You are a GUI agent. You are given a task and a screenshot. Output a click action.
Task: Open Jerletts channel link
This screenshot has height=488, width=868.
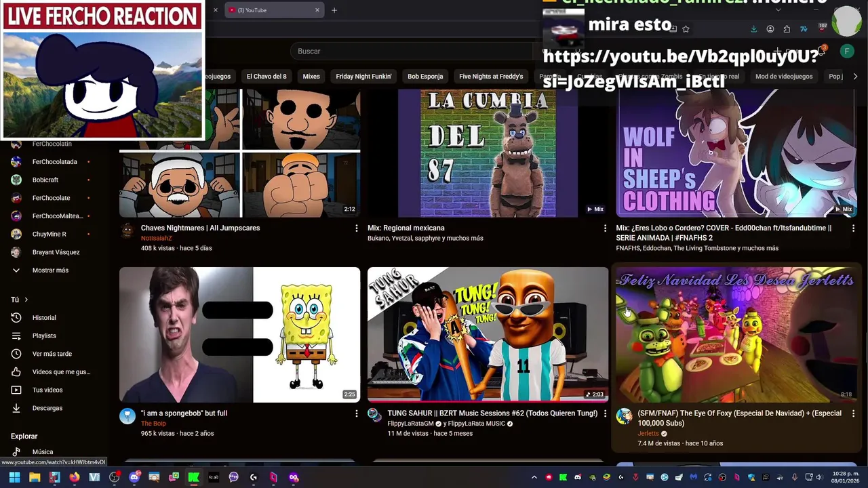coord(648,434)
